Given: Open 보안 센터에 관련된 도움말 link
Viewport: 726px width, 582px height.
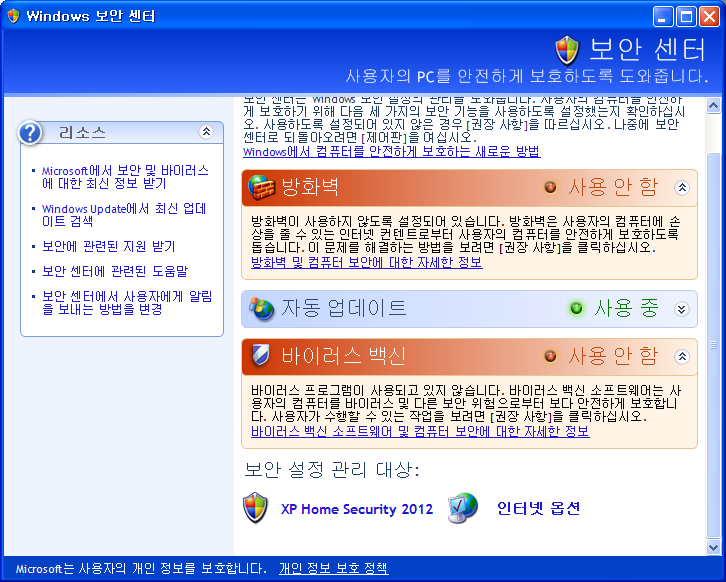Looking at the screenshot, I should [x=115, y=271].
